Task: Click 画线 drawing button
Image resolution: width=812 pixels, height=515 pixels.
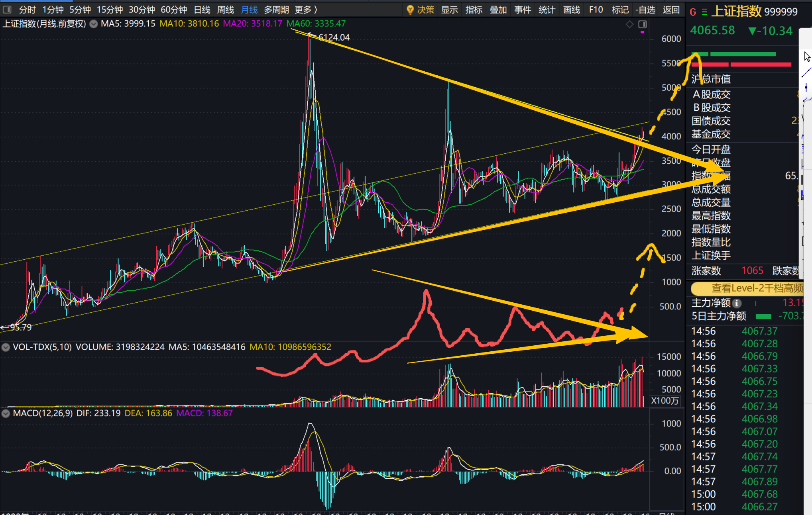Action: [571, 10]
